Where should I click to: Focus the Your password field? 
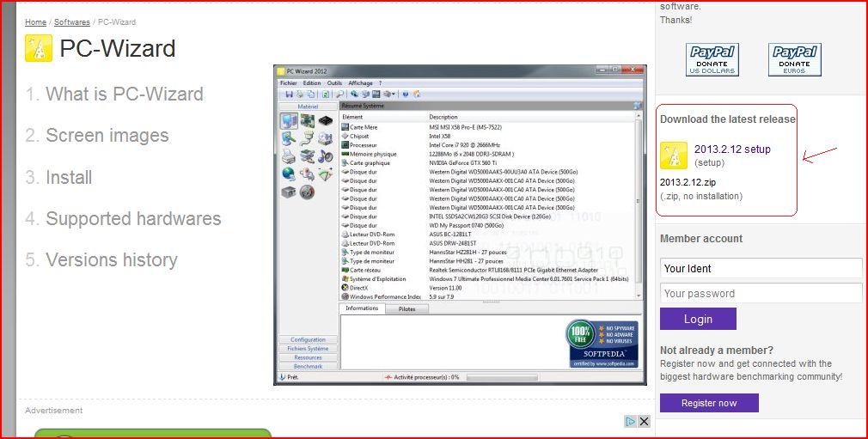(760, 293)
